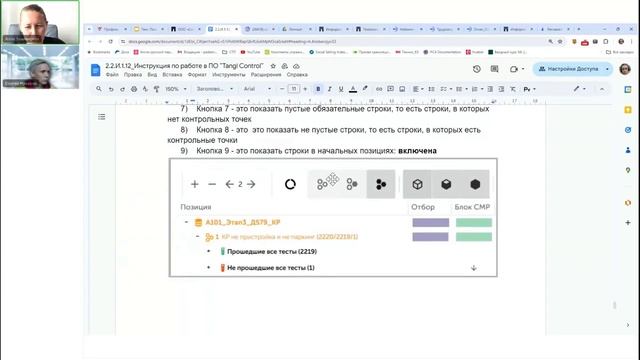Pick a highlight color with the marker icon
640x360 pixels.
[365, 89]
